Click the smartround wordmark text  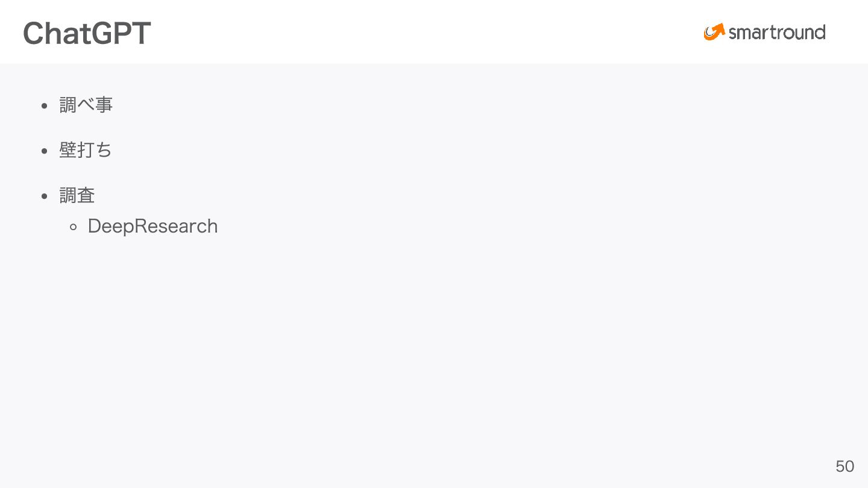(776, 32)
